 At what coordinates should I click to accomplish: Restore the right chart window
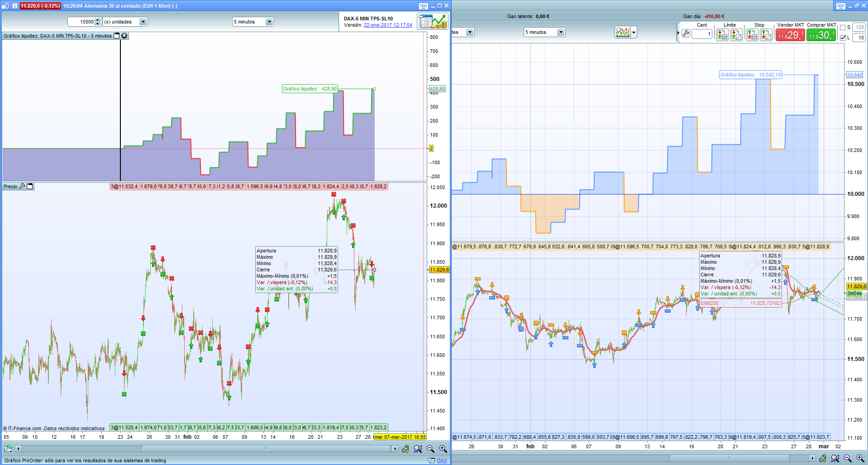pyautogui.click(x=857, y=6)
